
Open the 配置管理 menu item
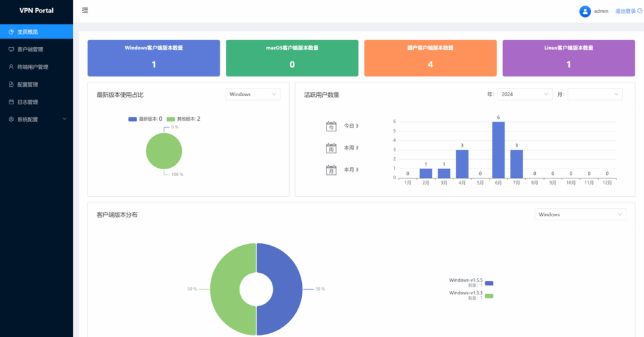click(28, 84)
